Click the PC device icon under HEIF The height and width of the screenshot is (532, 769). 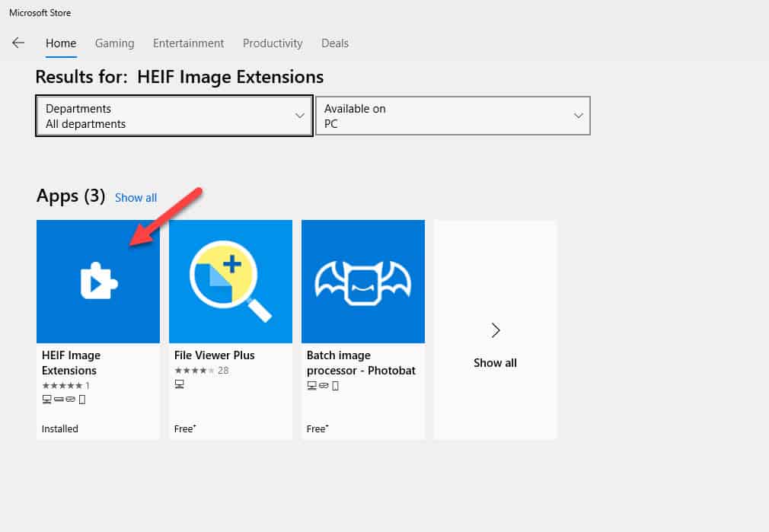point(46,399)
